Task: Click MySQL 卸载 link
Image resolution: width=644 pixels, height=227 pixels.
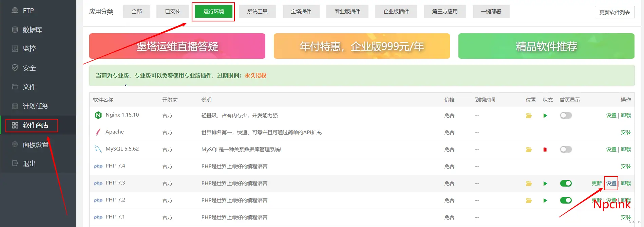Action: 626,150
